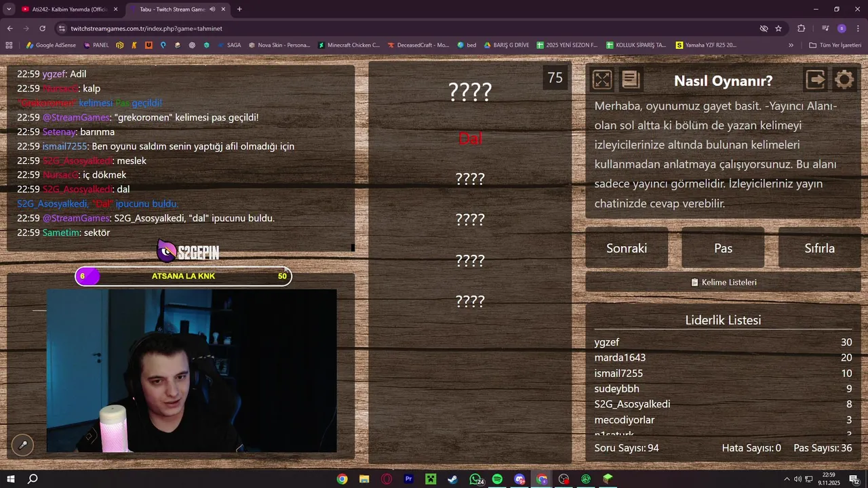This screenshot has height=488, width=868.
Task: Click the Soru Sayısı: 94 counter
Action: [627, 448]
